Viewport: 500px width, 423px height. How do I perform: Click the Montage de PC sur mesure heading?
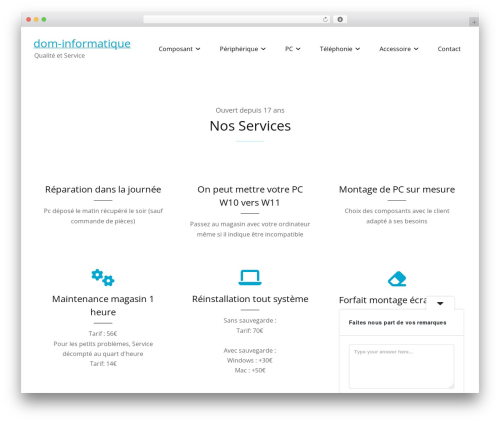[x=397, y=189]
